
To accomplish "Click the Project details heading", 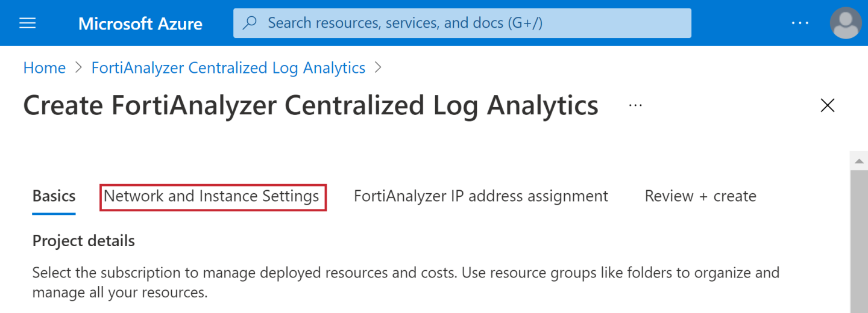I will 83,241.
